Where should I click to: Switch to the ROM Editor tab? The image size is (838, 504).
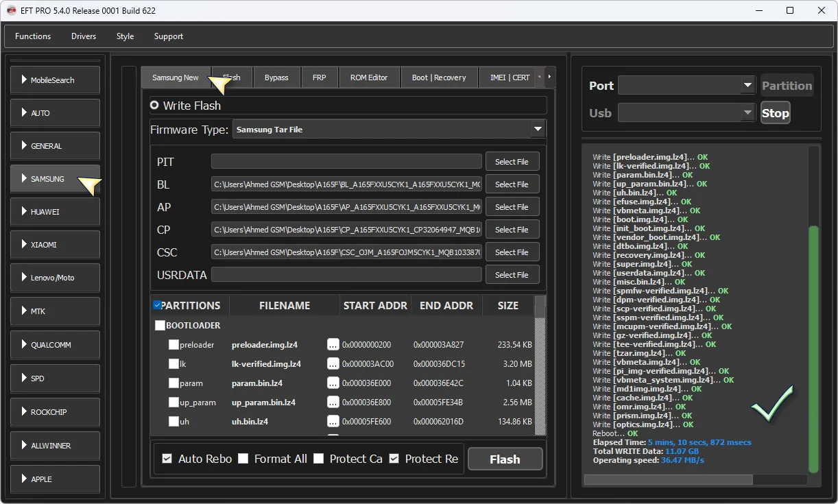(x=369, y=77)
